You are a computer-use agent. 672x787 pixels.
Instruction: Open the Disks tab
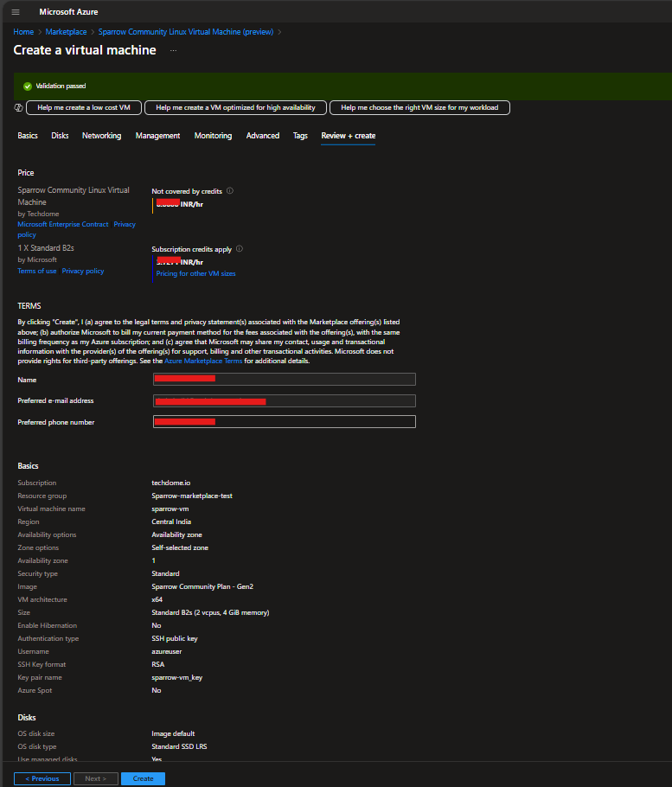pyautogui.click(x=60, y=136)
